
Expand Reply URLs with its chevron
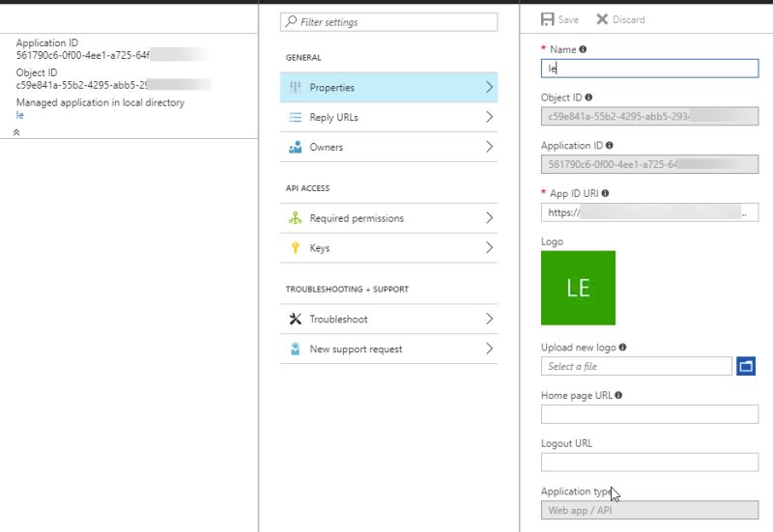click(x=489, y=117)
